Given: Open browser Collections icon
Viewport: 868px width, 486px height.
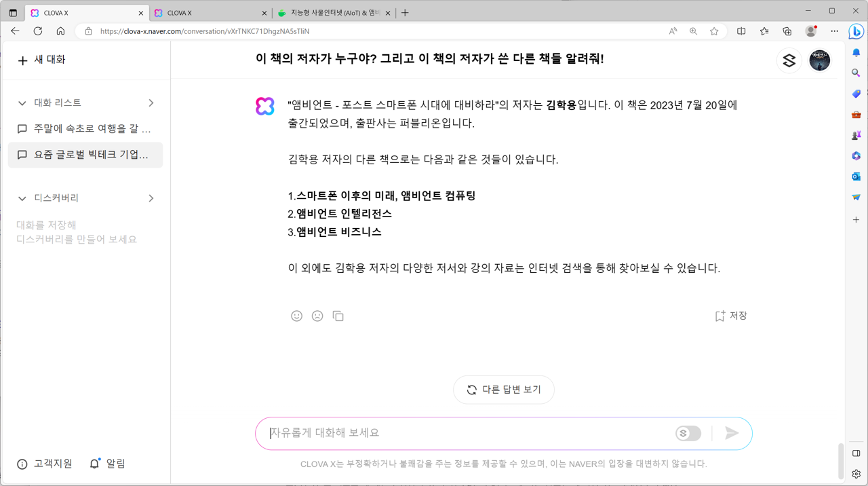Looking at the screenshot, I should point(787,31).
